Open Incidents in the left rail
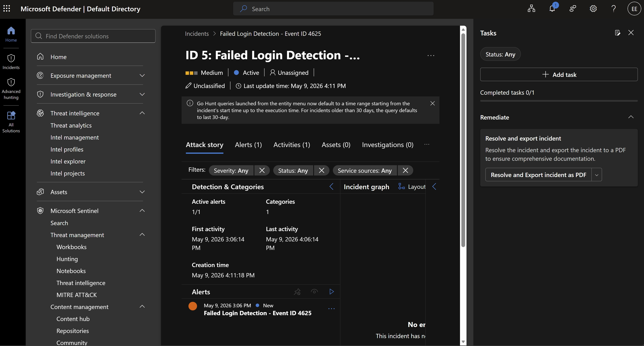The width and height of the screenshot is (644, 346). [x=11, y=62]
